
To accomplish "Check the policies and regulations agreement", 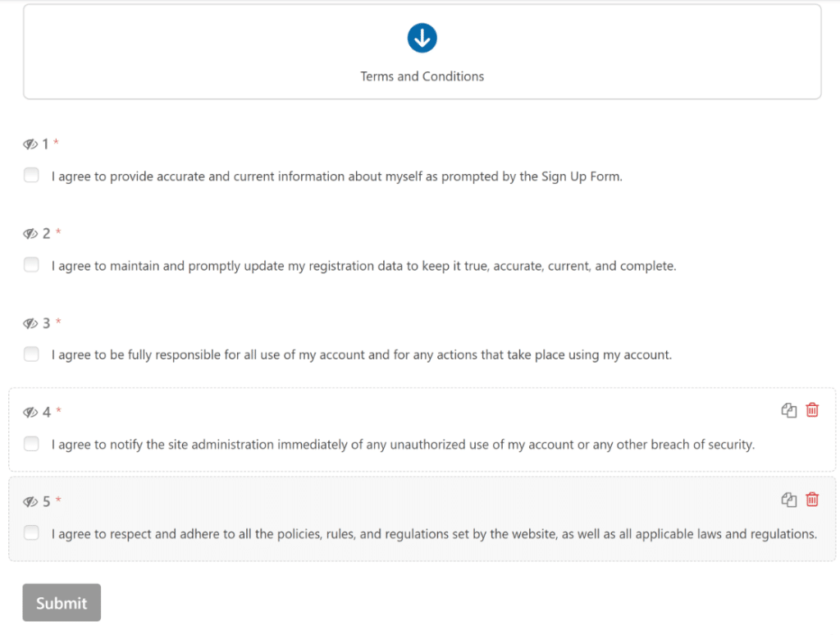I will coord(31,532).
